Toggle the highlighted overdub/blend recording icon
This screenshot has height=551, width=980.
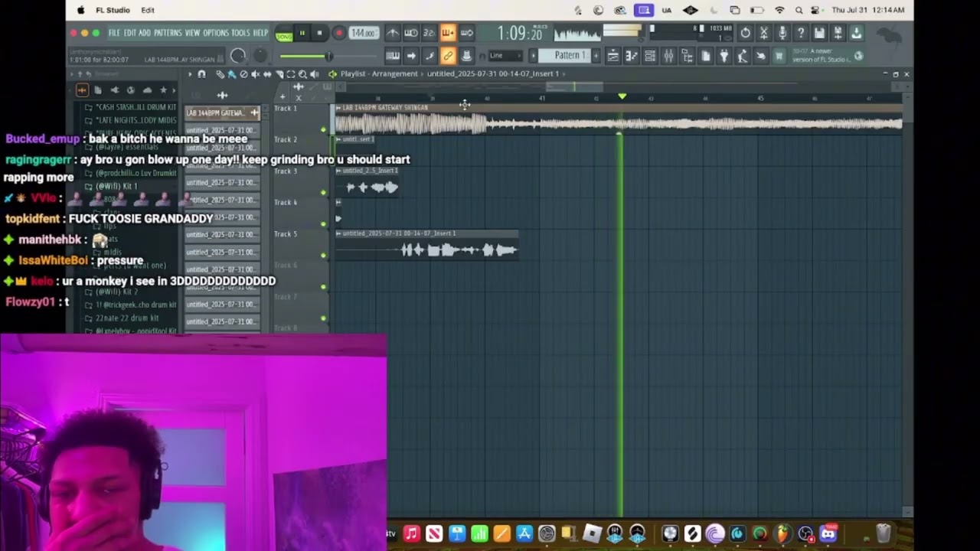[x=448, y=33]
